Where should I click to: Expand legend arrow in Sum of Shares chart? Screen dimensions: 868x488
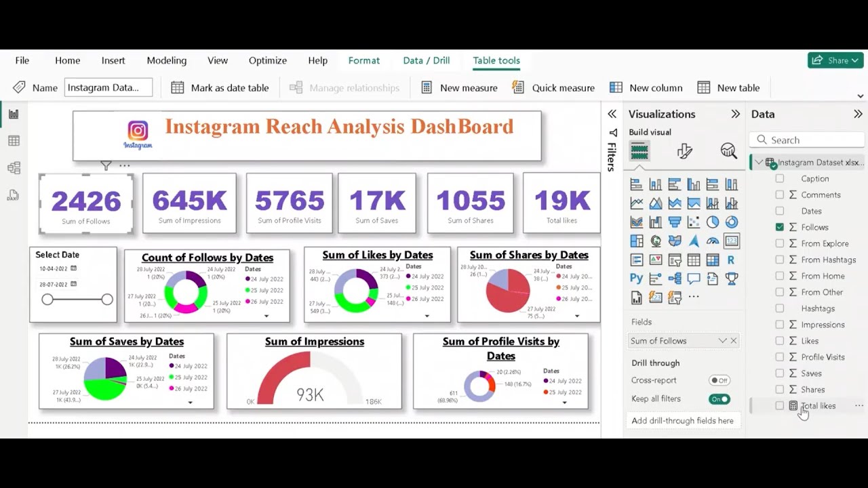(577, 316)
